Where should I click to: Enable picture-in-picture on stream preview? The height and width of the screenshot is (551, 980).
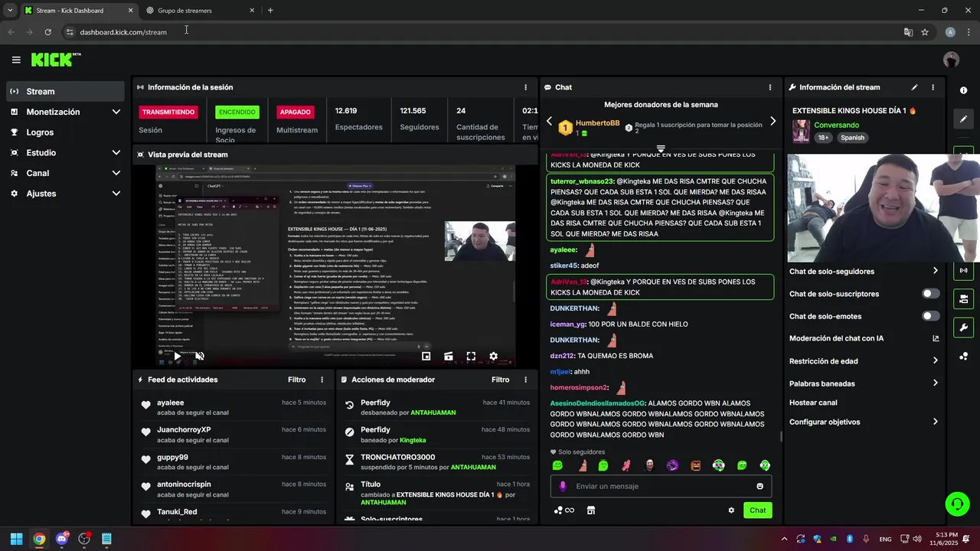(x=426, y=356)
